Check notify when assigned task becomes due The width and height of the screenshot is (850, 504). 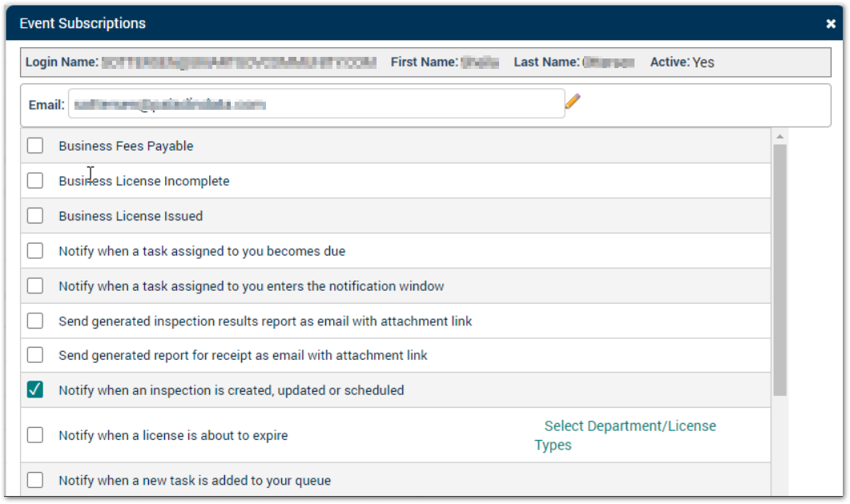click(34, 250)
